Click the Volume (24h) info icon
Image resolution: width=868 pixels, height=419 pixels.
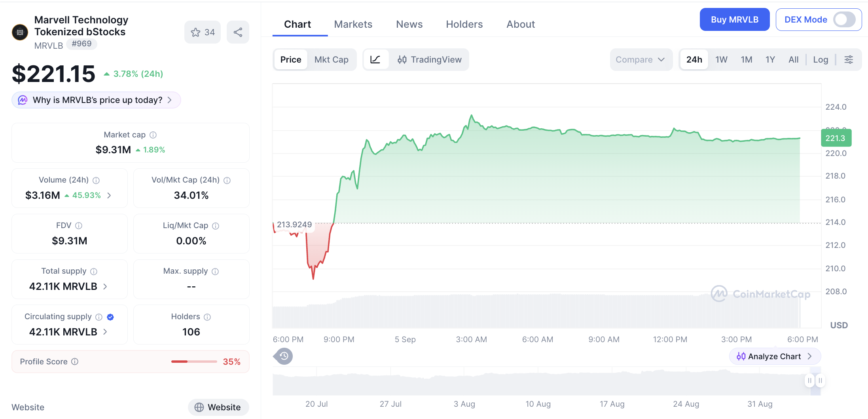96,180
